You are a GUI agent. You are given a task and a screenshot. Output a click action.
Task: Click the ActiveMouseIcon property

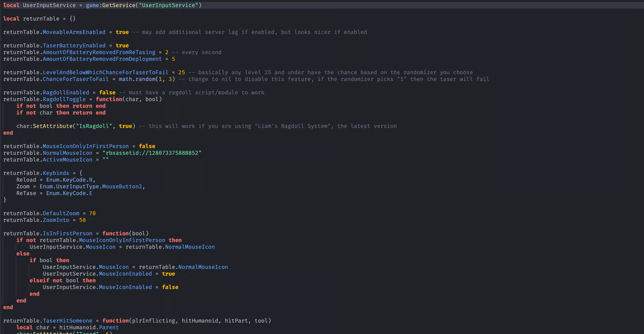[67, 160]
